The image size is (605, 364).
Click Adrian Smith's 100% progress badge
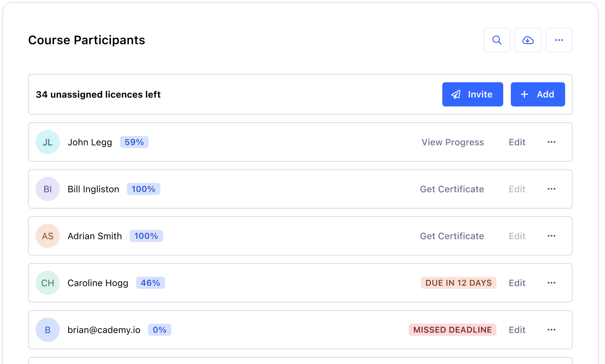(x=146, y=236)
